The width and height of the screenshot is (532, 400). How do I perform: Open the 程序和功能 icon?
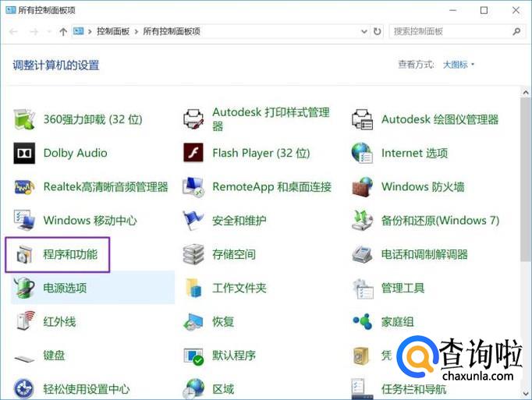24,254
